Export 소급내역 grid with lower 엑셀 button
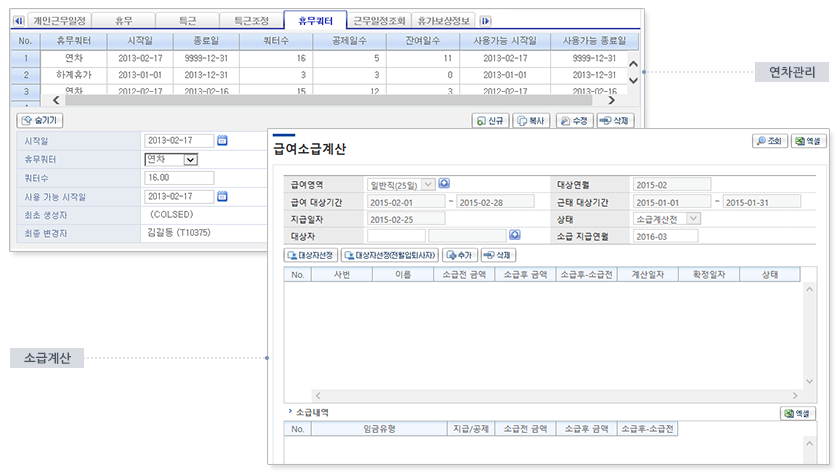 pos(797,413)
